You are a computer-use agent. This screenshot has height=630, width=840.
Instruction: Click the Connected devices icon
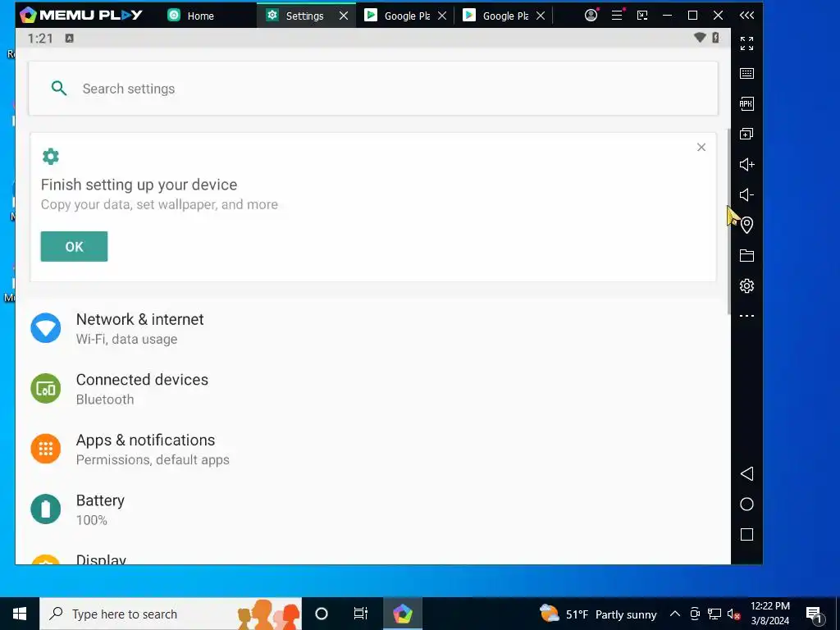pos(46,388)
